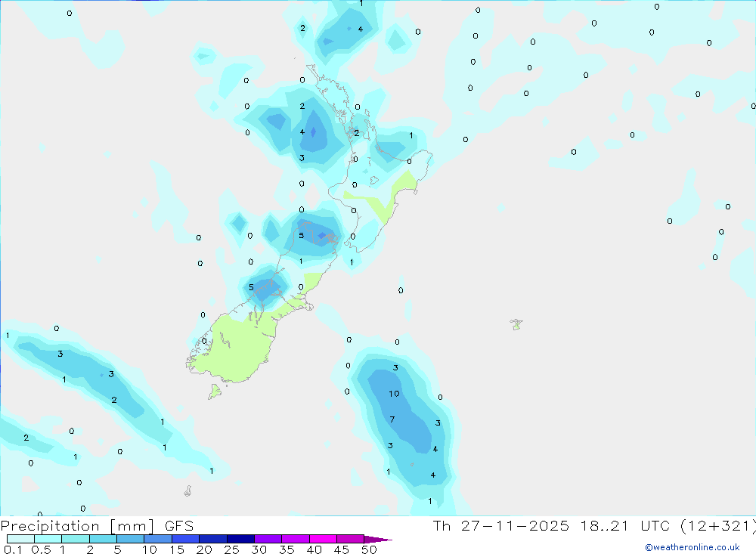The image size is (756, 554).
Task: Click the 35 label under the legend
Action: click(287, 549)
